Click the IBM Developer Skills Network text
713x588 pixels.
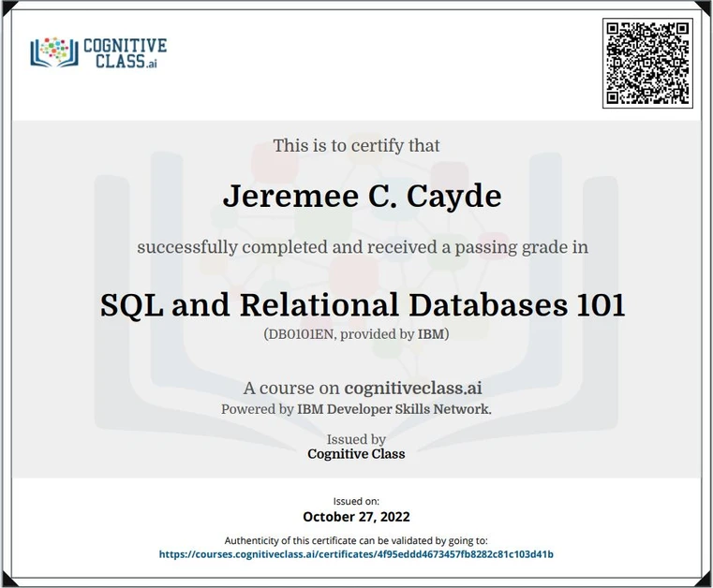point(394,409)
